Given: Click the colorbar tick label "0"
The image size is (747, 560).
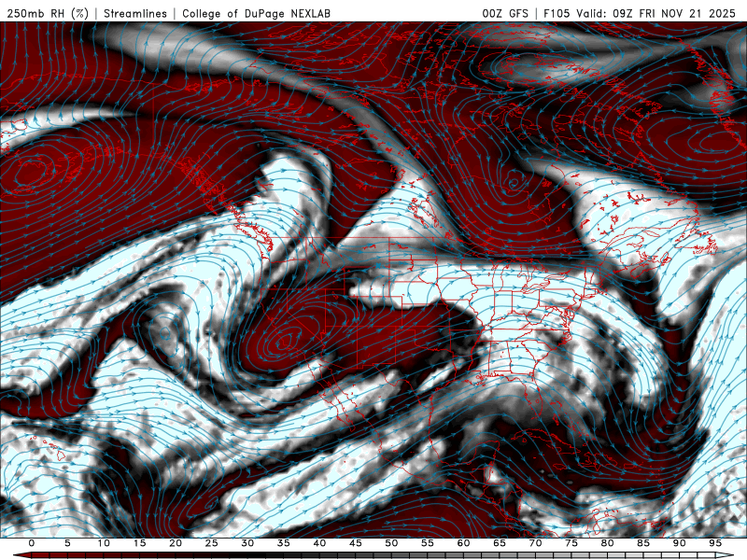Looking at the screenshot, I should point(32,543).
